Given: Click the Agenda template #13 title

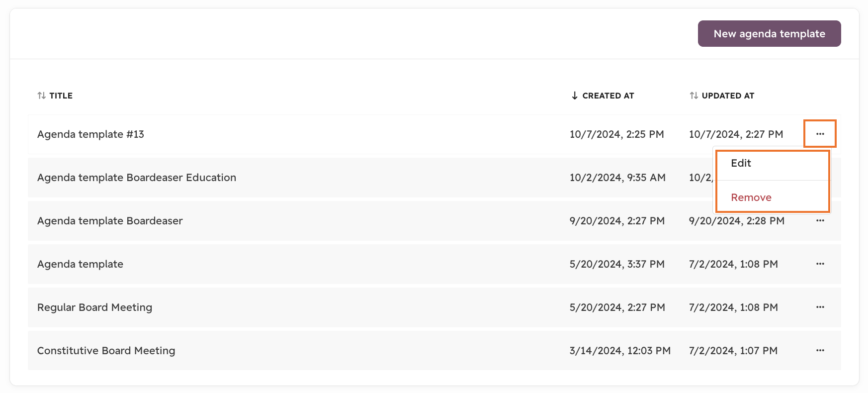Looking at the screenshot, I should click(x=90, y=134).
